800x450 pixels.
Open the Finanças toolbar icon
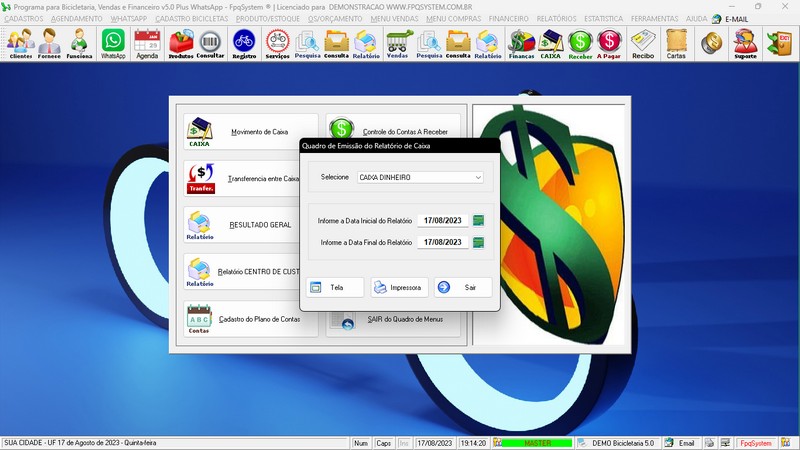[521, 43]
